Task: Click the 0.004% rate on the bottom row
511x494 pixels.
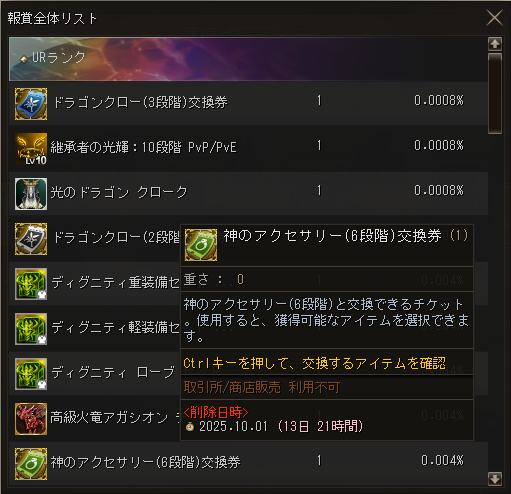Action: pos(442,461)
